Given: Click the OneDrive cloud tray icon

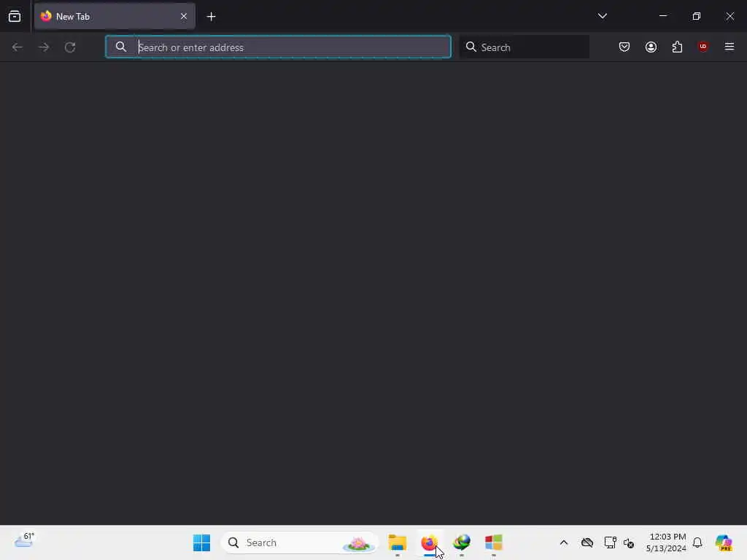Looking at the screenshot, I should pyautogui.click(x=587, y=542).
